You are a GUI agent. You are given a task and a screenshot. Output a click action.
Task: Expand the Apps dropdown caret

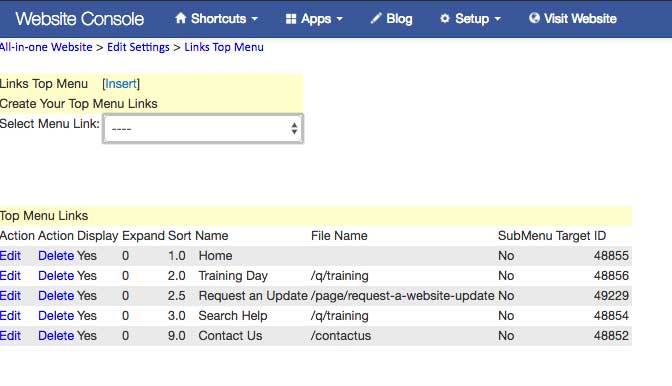coord(339,19)
